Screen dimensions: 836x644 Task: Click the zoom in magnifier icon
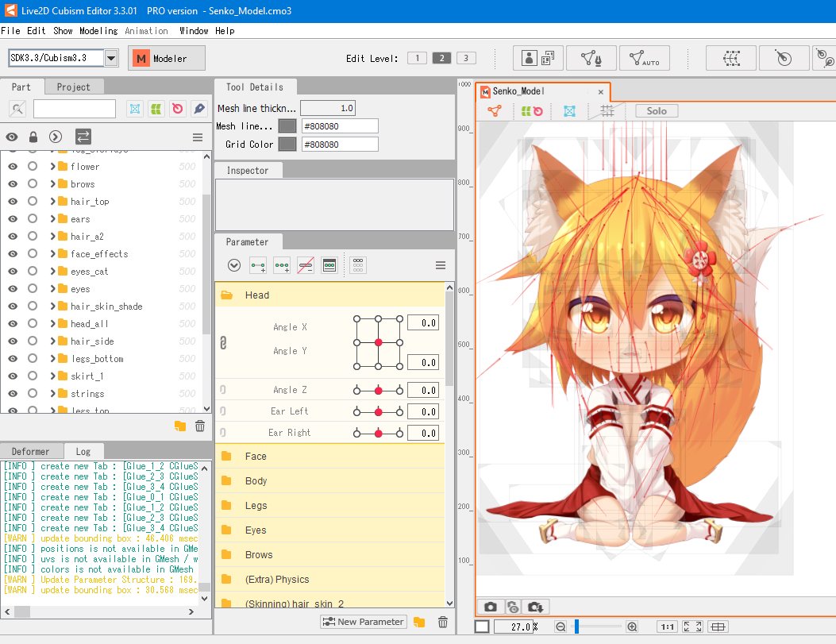[632, 627]
